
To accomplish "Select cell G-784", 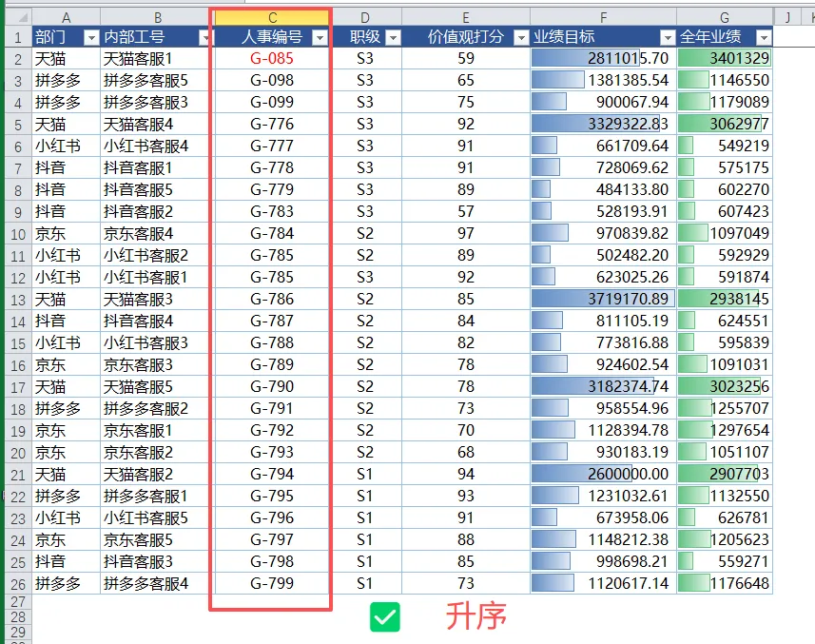I will click(x=272, y=233).
